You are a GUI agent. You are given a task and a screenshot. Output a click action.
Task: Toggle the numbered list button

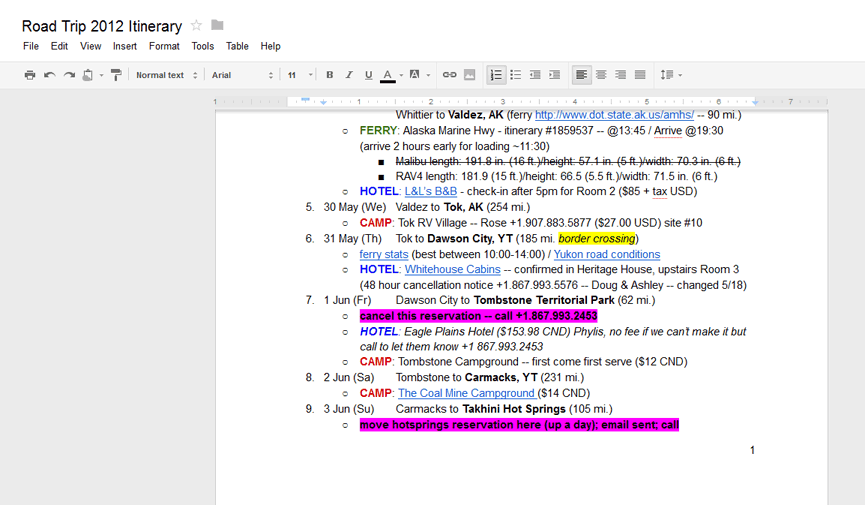pos(496,75)
